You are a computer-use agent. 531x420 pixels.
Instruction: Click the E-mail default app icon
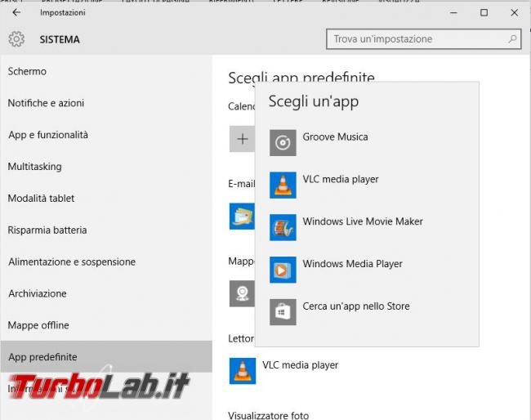point(242,217)
